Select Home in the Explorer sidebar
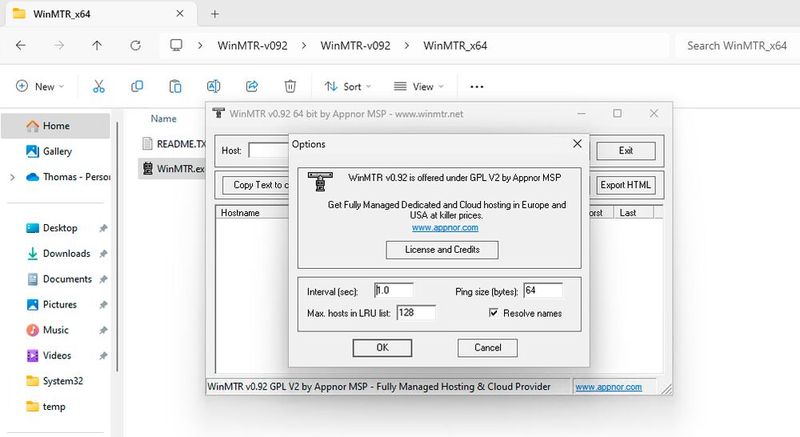Image resolution: width=800 pixels, height=437 pixels. coord(55,125)
